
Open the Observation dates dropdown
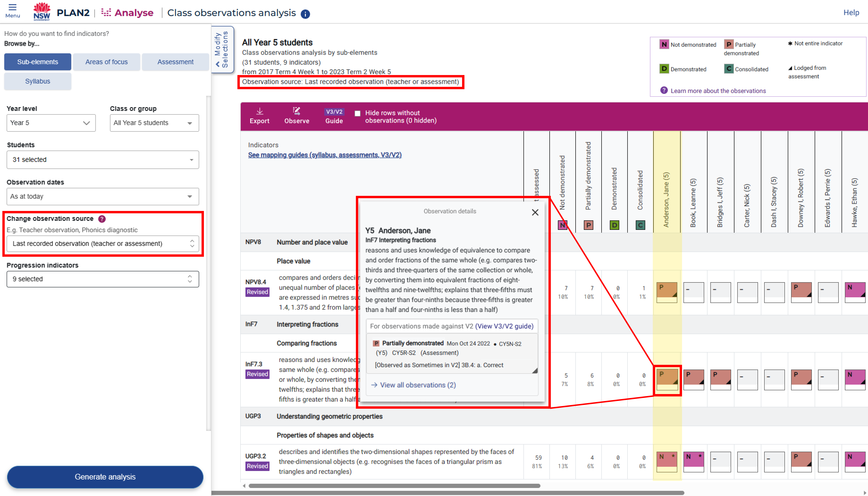[102, 197]
